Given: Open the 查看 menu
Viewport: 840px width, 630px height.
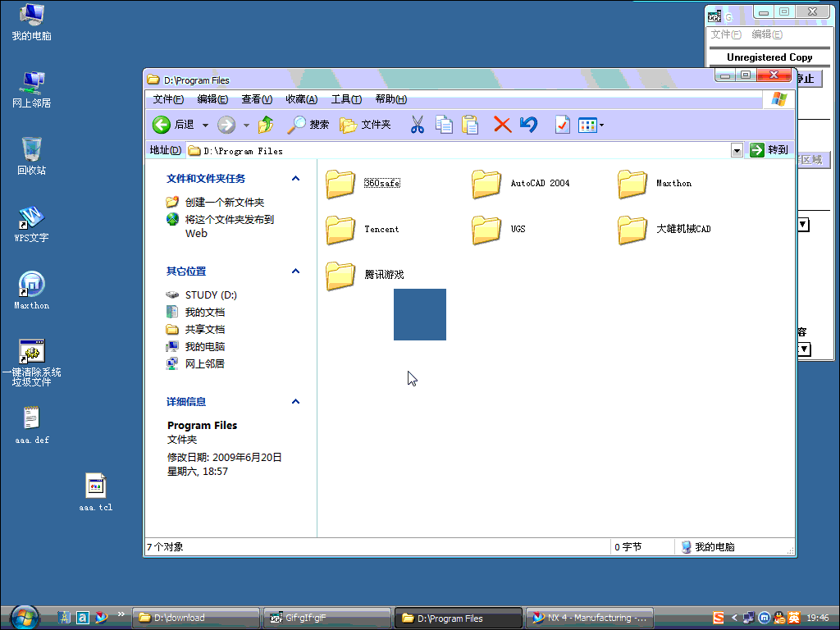Looking at the screenshot, I should 255,99.
